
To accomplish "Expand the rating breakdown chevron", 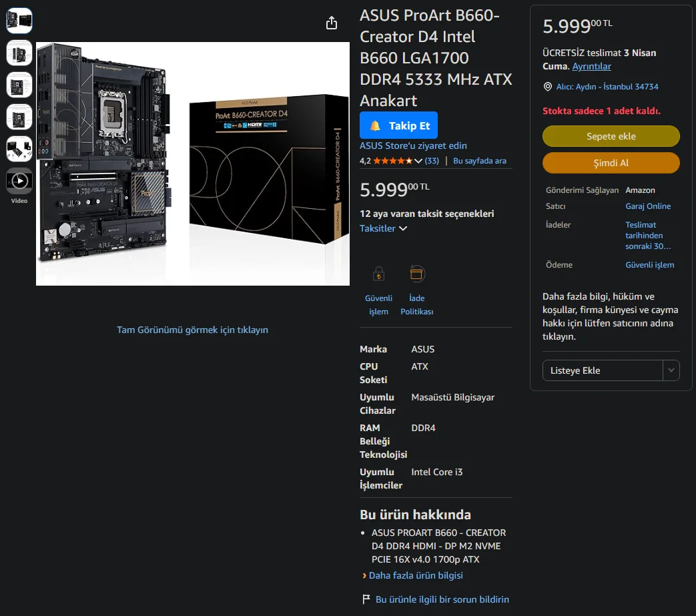I will (x=418, y=161).
